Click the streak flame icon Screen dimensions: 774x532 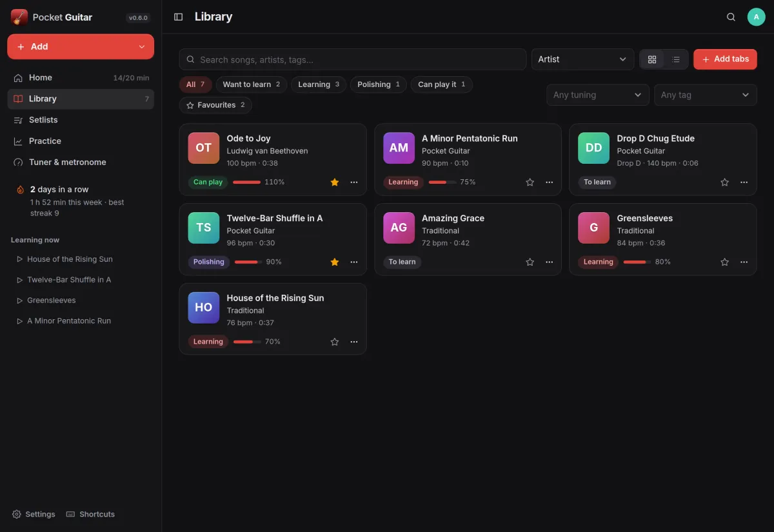point(20,190)
